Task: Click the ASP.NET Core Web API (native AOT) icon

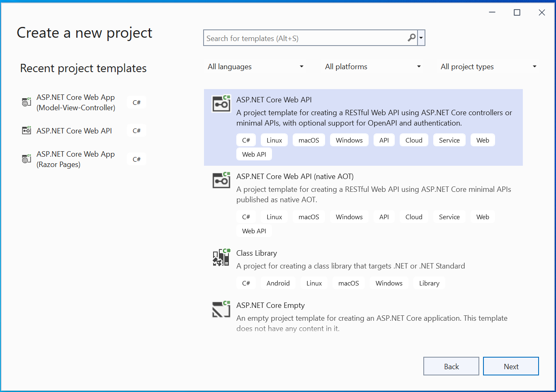Action: point(221,180)
